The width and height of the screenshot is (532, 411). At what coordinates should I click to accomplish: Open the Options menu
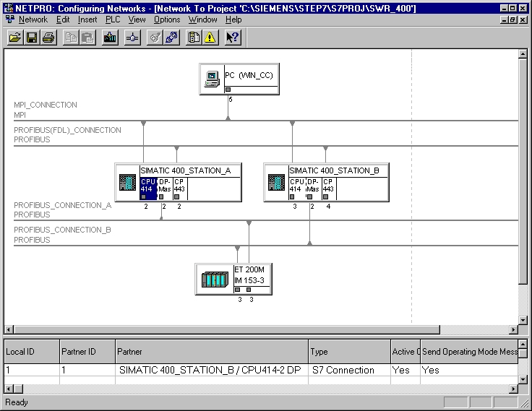tap(167, 20)
